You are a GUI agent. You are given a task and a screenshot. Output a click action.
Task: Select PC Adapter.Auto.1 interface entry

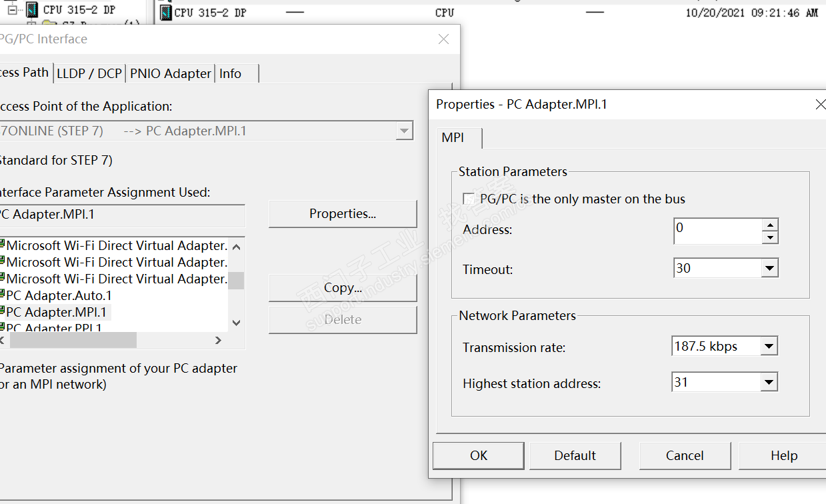59,295
